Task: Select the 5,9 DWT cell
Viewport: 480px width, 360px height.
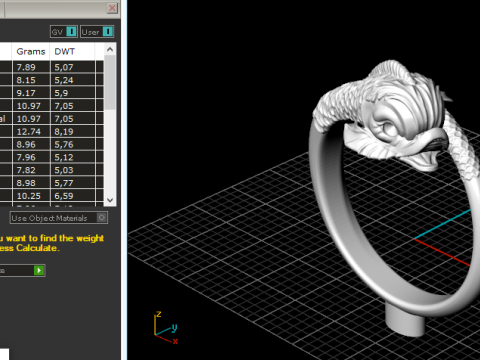Action: click(x=72, y=93)
